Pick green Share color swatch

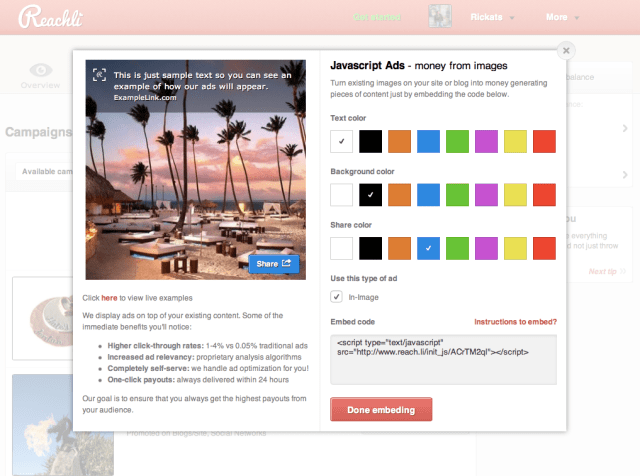pyautogui.click(x=458, y=248)
